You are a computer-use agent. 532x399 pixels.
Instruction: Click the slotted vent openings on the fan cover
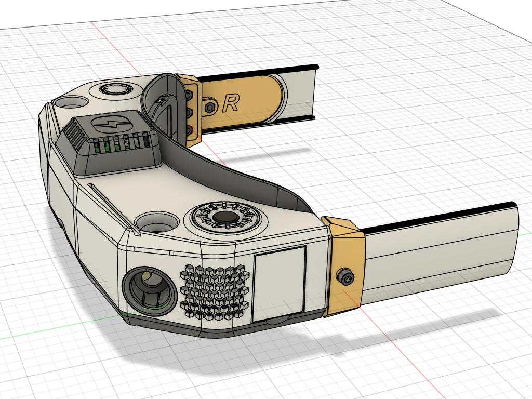pyautogui.click(x=122, y=143)
